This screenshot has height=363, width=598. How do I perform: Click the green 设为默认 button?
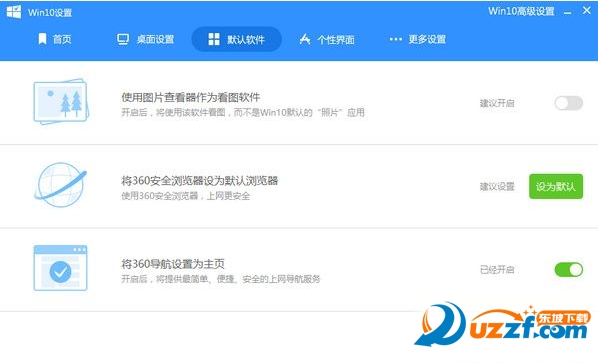[x=556, y=186]
